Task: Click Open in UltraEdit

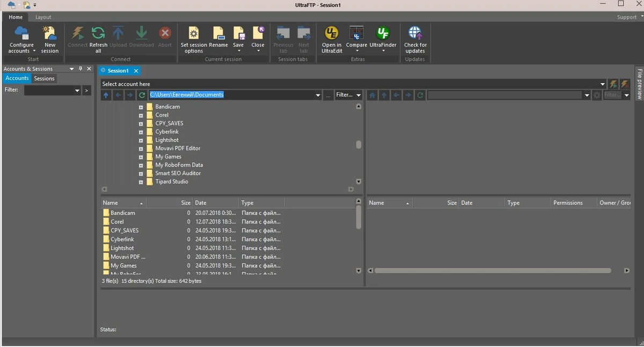Action: [332, 39]
